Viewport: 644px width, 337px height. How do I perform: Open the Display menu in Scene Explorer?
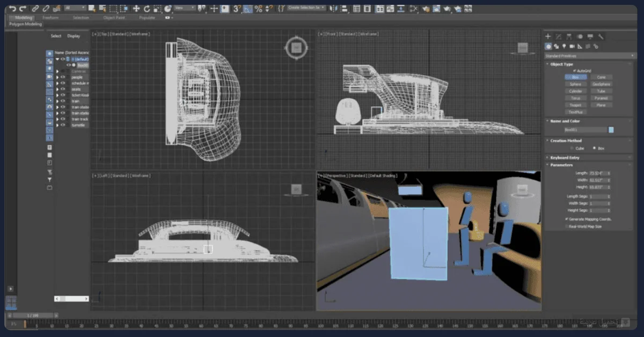point(74,36)
